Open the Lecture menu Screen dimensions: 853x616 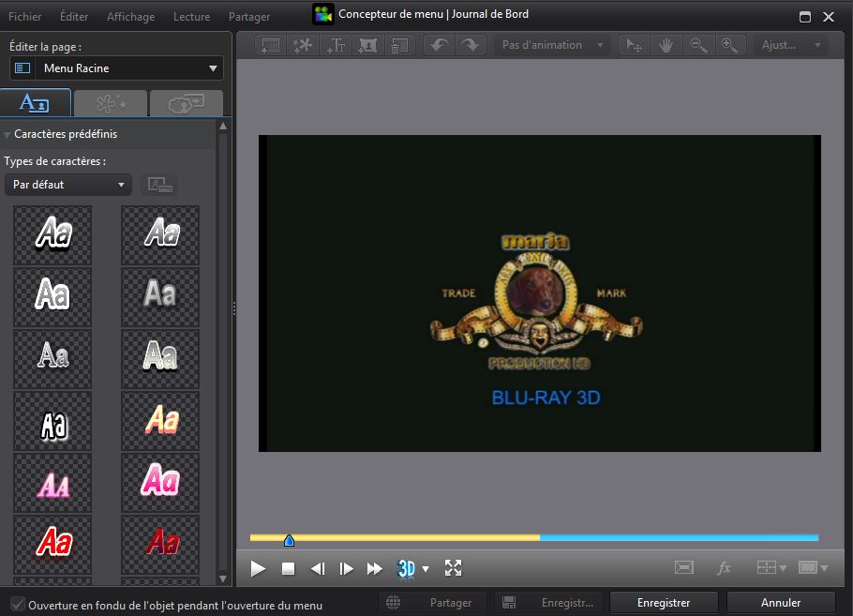point(191,17)
